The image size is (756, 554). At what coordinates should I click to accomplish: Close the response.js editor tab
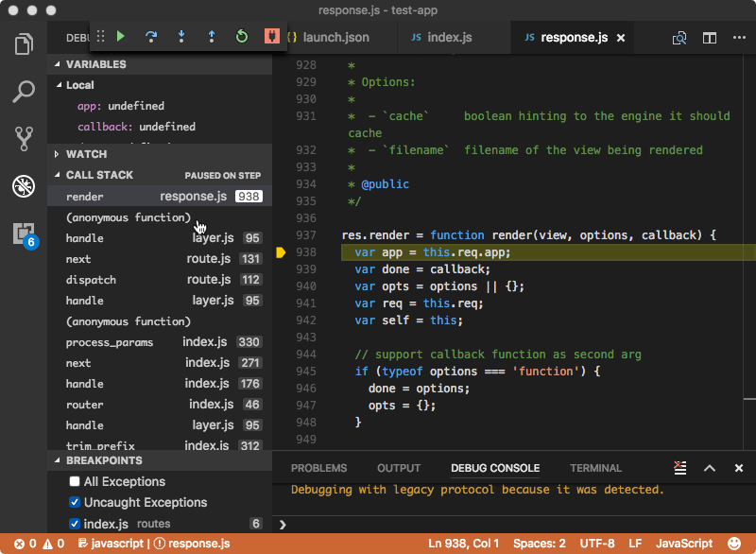(x=621, y=38)
